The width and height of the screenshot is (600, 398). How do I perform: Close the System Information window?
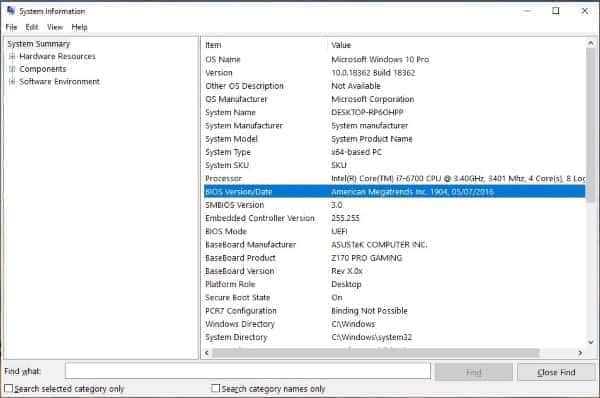point(584,11)
